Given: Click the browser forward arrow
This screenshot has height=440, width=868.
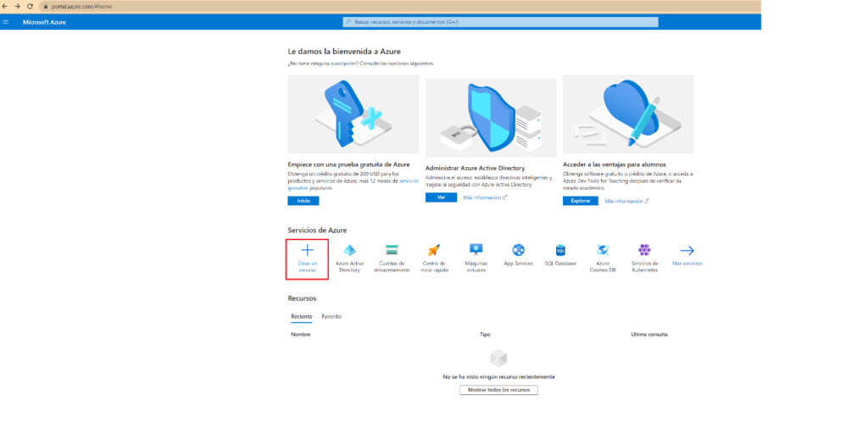Looking at the screenshot, I should pos(17,6).
